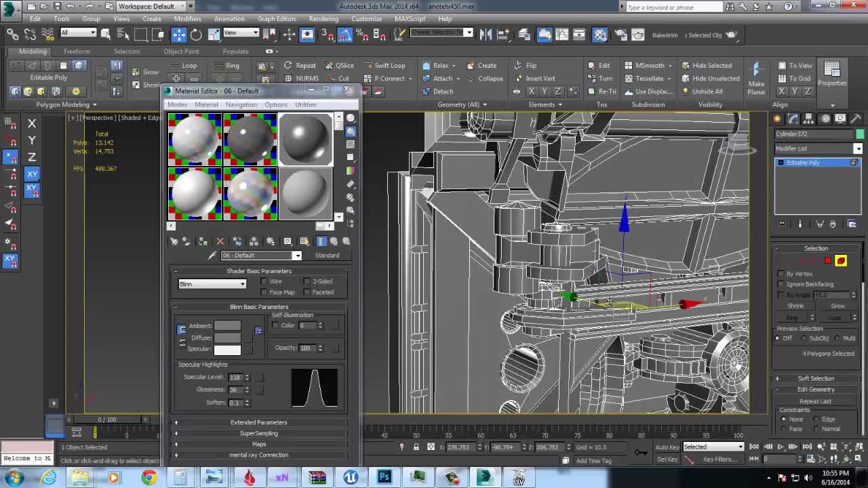Check the Ignore Backfacing option
This screenshot has width=868, height=488.
pyautogui.click(x=781, y=285)
